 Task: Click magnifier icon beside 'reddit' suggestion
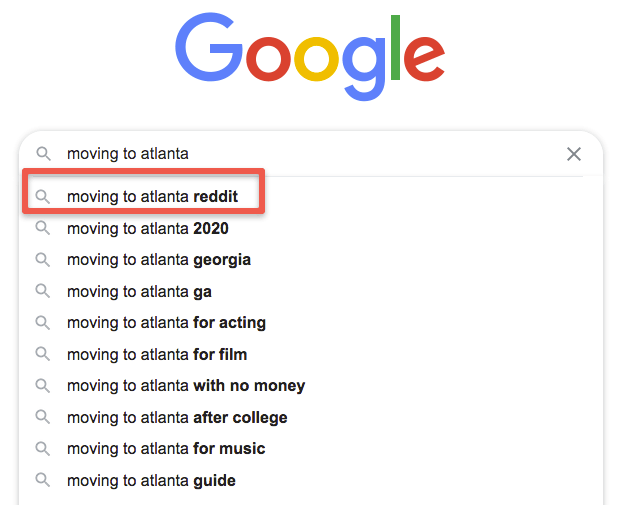tap(43, 197)
